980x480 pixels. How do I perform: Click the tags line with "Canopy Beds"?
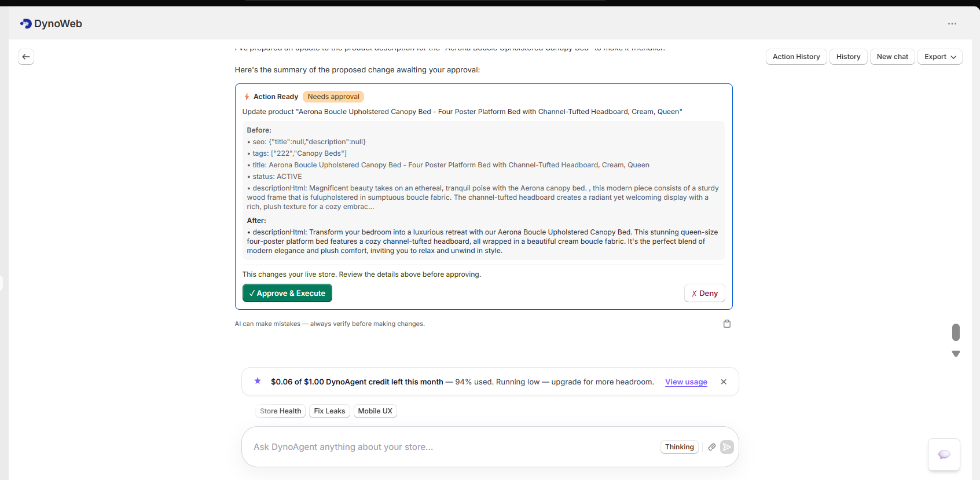pyautogui.click(x=297, y=153)
